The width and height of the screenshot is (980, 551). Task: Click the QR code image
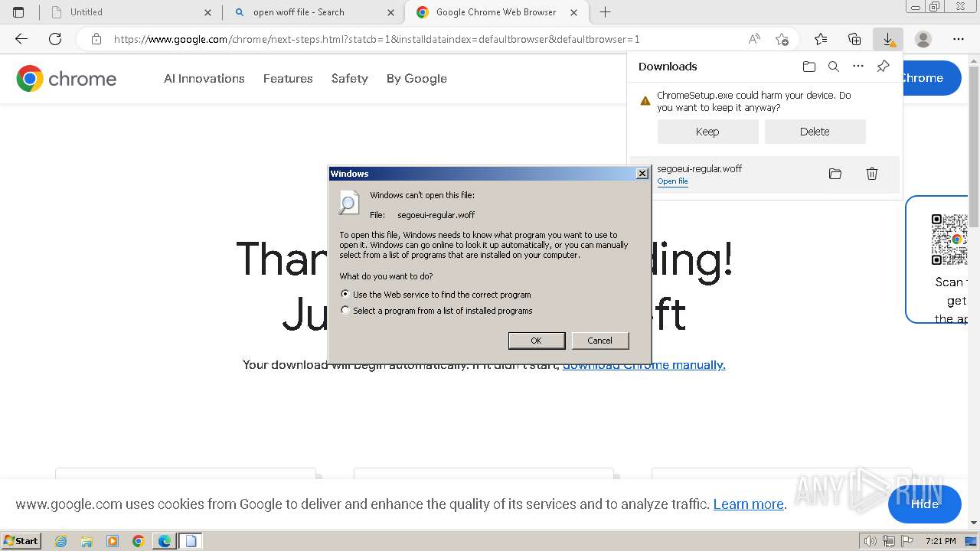[x=949, y=240]
